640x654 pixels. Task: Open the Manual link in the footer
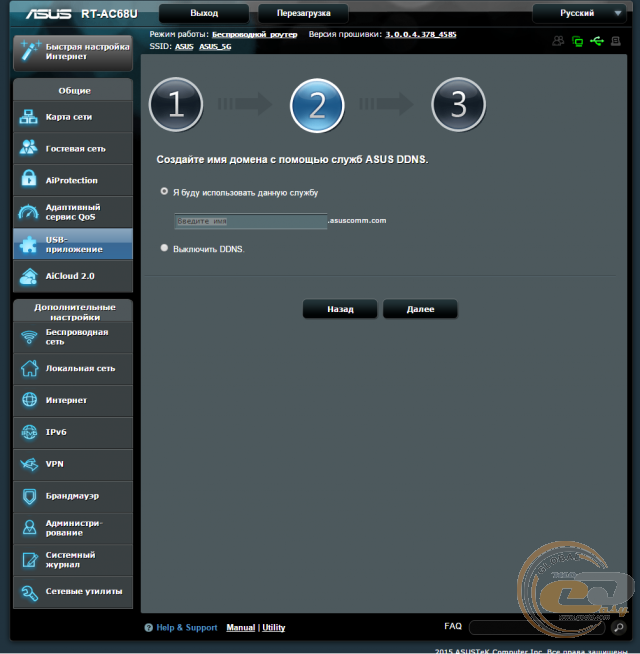tap(241, 628)
